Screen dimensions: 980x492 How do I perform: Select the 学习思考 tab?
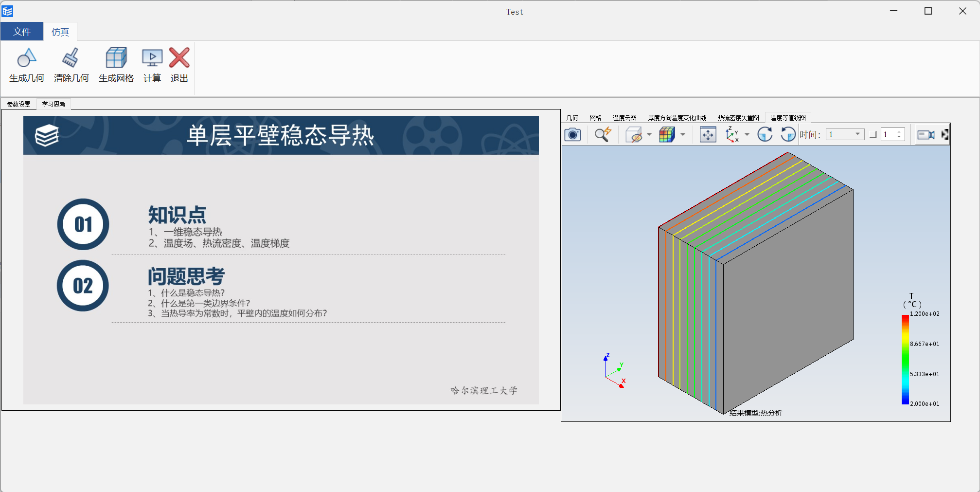tap(53, 104)
